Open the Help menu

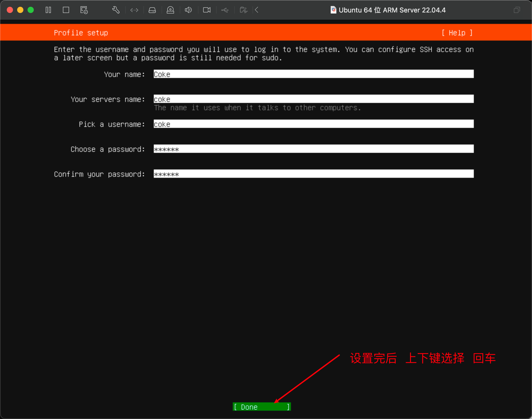click(457, 33)
